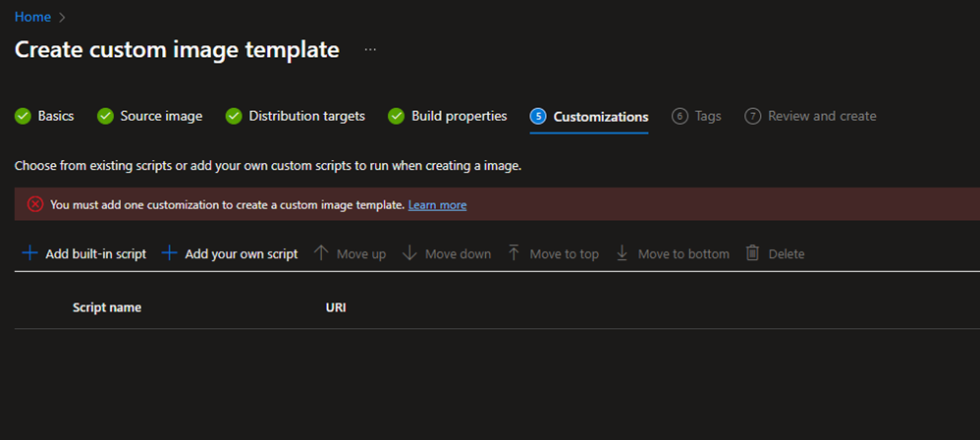Navigate to the Home breadcrumb link
The width and height of the screenshot is (980, 440).
tap(32, 17)
